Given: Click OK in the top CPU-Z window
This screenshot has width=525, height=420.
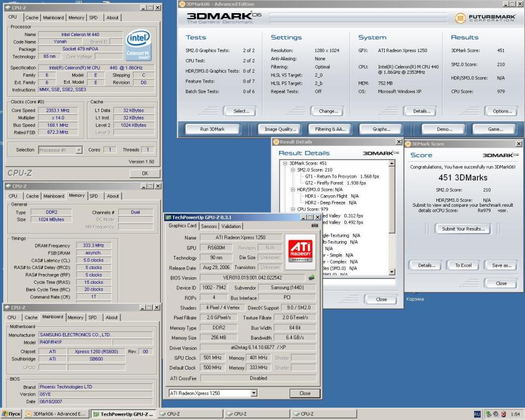Looking at the screenshot, I should tap(145, 173).
